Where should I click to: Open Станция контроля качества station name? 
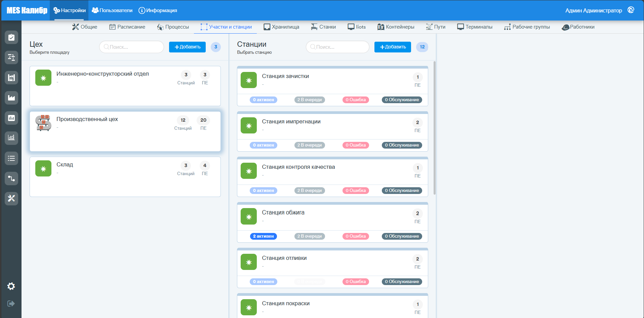298,167
